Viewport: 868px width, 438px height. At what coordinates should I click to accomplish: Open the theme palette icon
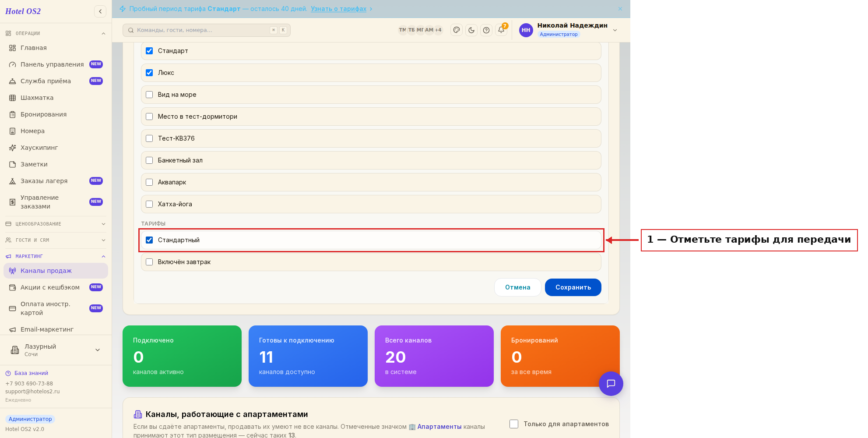pyautogui.click(x=457, y=30)
